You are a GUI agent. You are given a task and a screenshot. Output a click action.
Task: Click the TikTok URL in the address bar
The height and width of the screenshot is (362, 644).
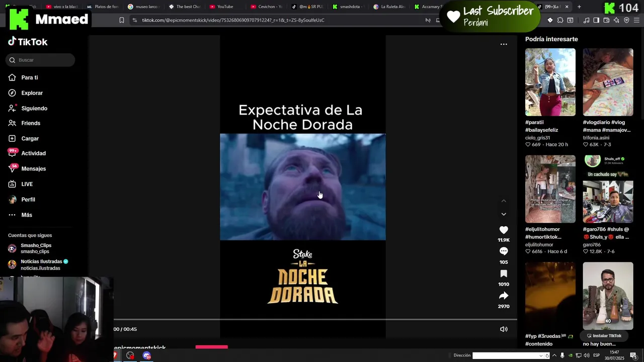coord(233,20)
